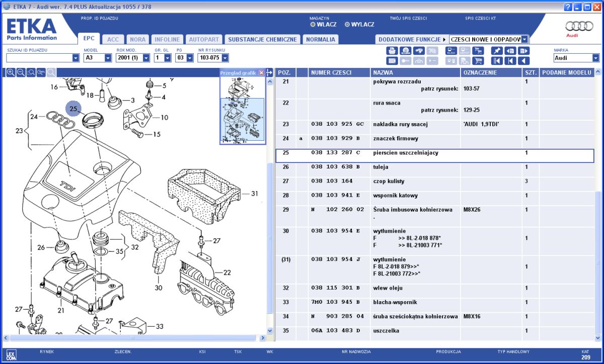604x364 pixels.
Task: Open the MODEL dropdown showing A3
Action: [108, 58]
